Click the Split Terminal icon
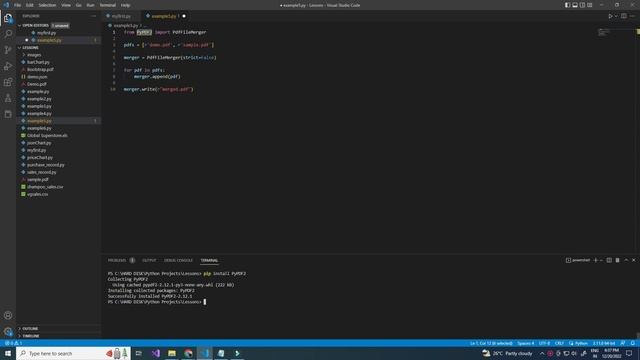The width and height of the screenshot is (640, 360). pos(609,260)
